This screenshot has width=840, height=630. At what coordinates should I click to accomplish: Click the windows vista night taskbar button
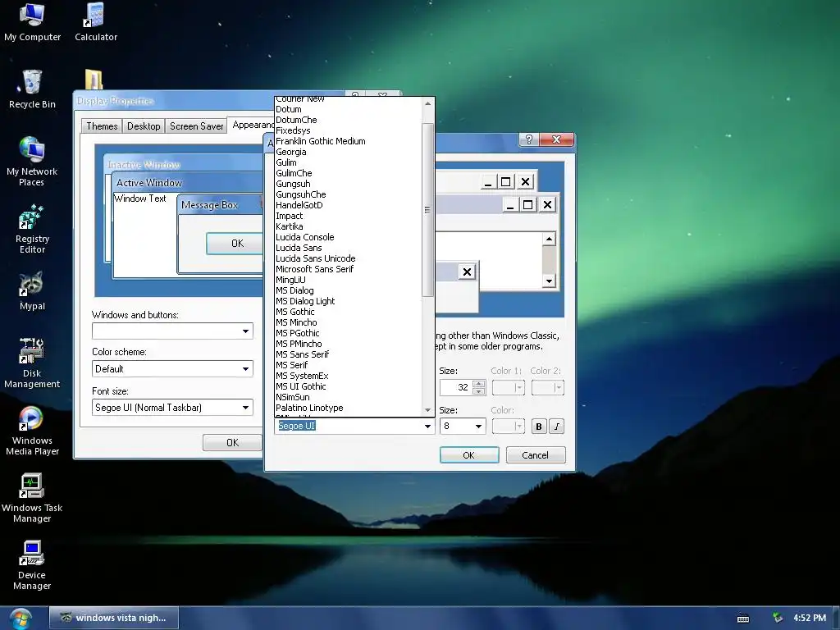point(113,618)
